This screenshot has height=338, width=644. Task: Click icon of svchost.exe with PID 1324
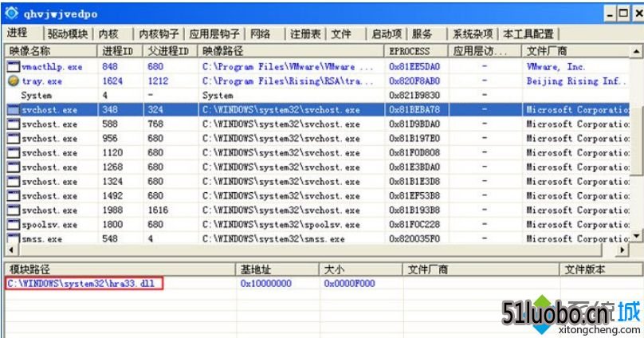pyautogui.click(x=14, y=182)
